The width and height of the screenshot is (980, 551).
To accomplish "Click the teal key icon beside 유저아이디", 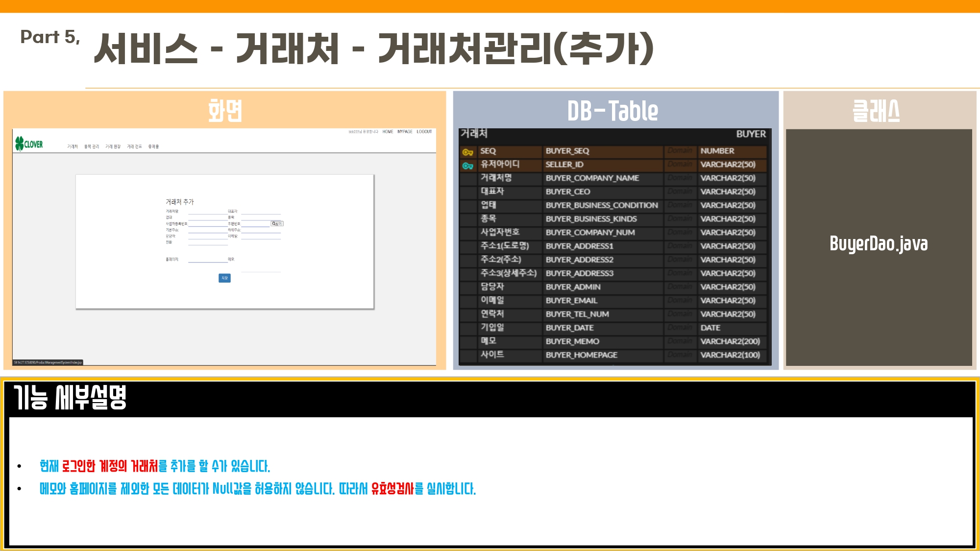I will [467, 166].
